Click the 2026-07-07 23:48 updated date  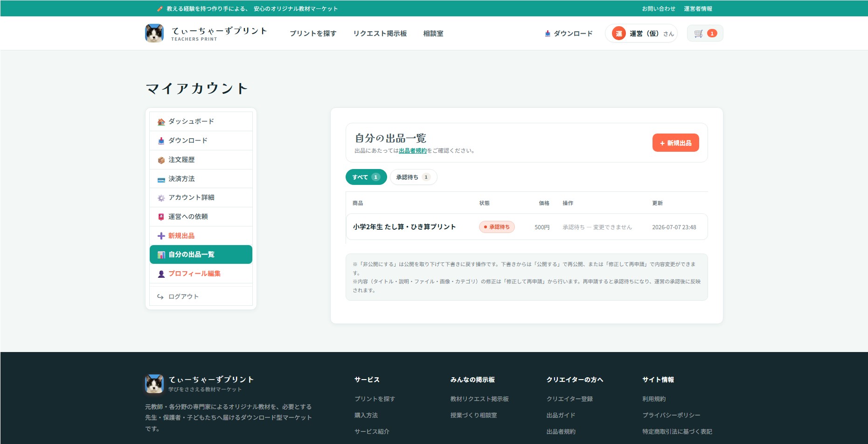674,227
